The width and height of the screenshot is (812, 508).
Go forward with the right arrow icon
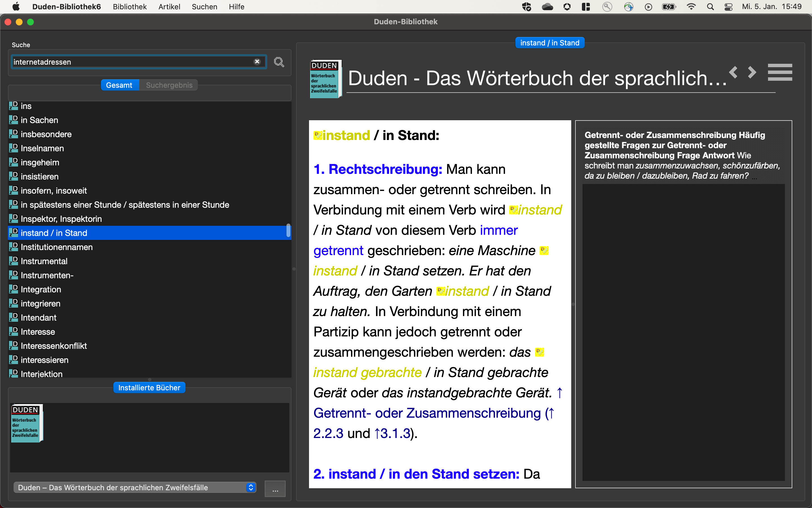coord(752,72)
